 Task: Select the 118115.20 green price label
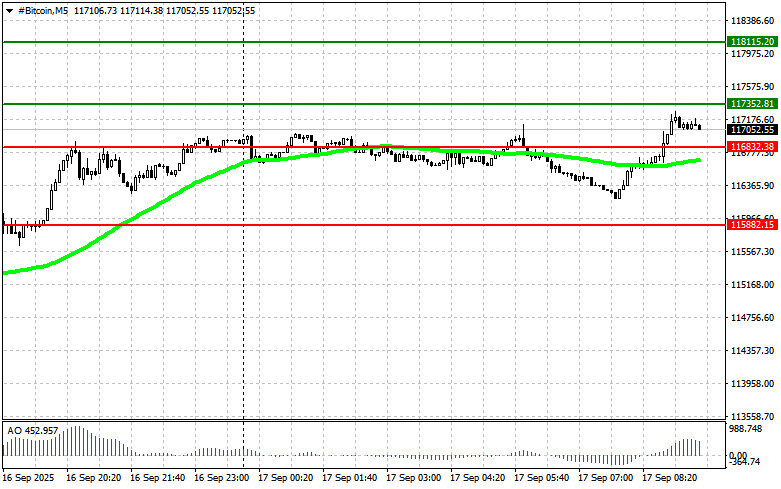click(x=753, y=42)
